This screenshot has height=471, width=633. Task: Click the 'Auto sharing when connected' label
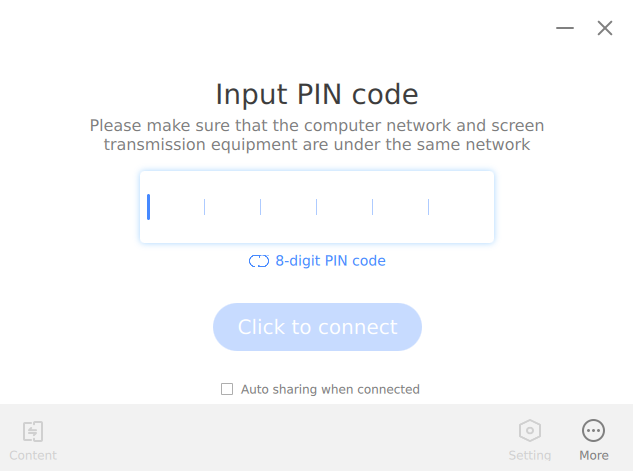click(330, 389)
